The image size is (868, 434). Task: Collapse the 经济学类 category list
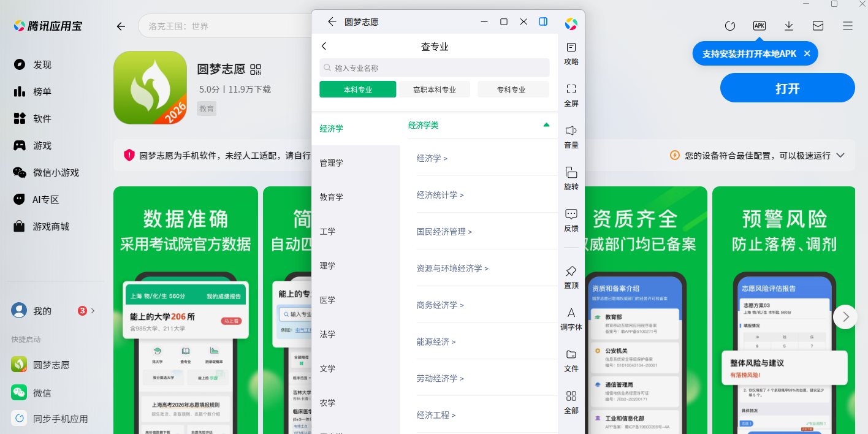point(546,125)
